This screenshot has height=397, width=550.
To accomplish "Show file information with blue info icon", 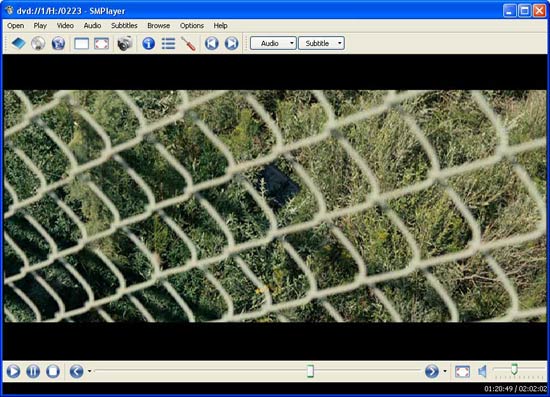I will pos(148,43).
